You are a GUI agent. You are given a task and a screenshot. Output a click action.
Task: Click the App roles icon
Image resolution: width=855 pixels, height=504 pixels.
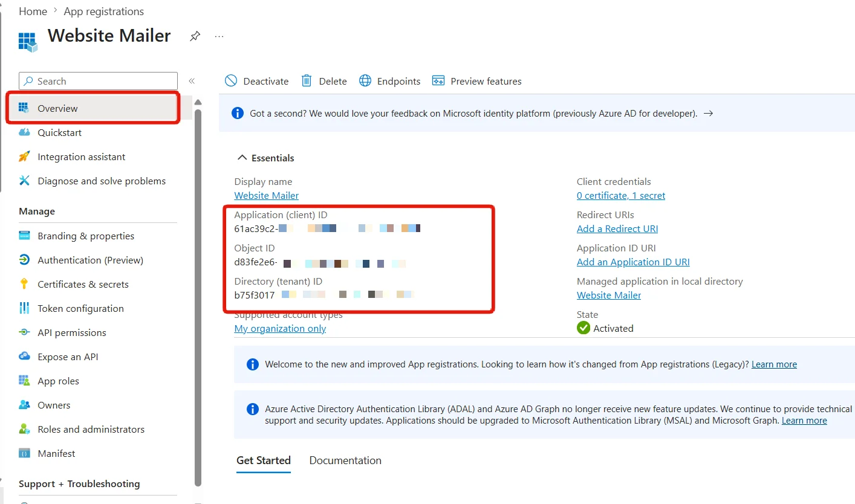pyautogui.click(x=24, y=381)
